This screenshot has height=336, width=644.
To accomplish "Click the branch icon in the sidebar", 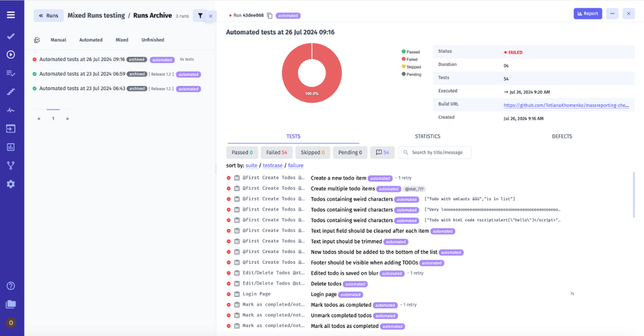I will tap(11, 166).
